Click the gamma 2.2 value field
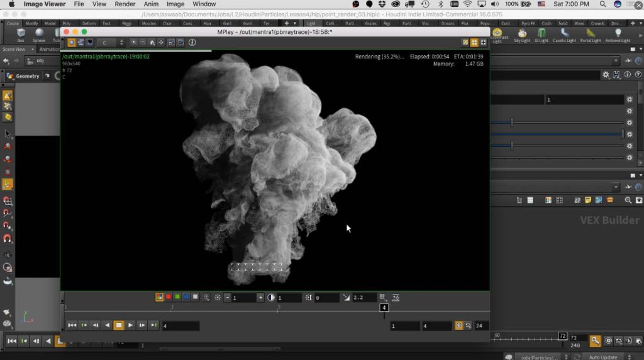Screen dimensions: 644x360 point(364,298)
